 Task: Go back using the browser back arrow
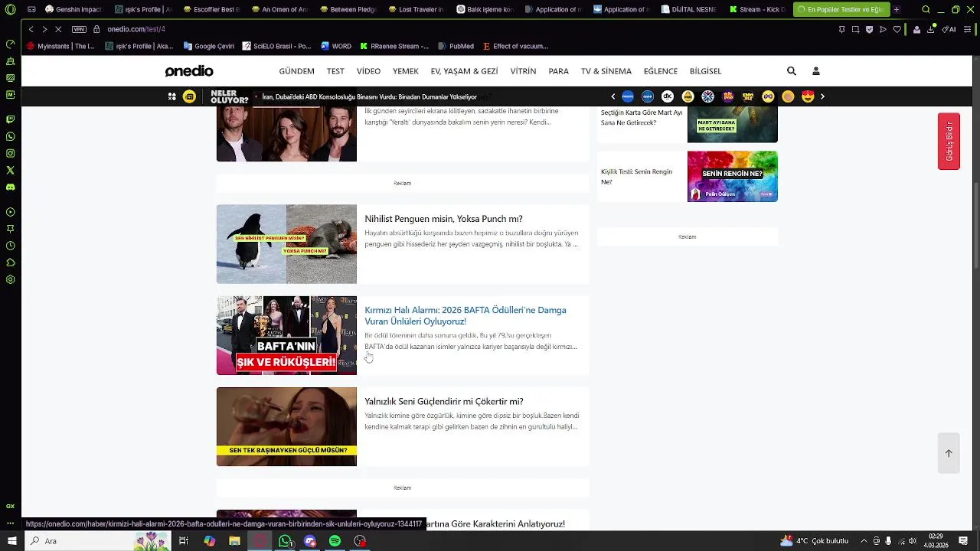click(x=31, y=29)
